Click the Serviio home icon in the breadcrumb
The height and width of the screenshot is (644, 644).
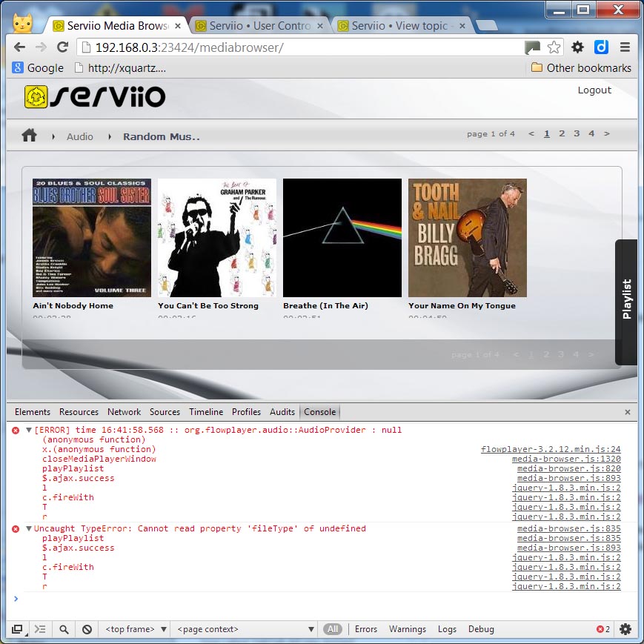pyautogui.click(x=30, y=136)
